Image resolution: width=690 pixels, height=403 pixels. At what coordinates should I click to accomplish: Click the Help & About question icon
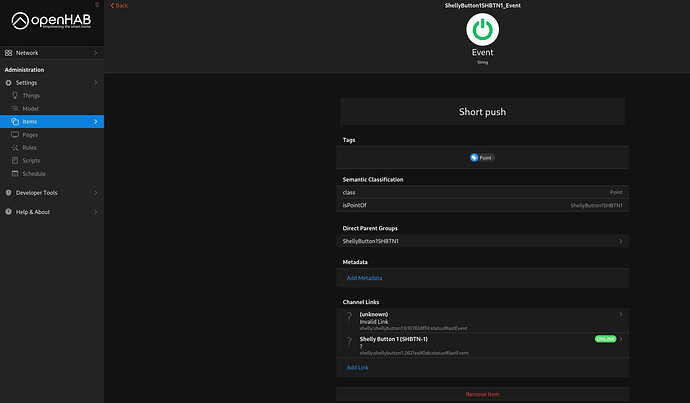[x=8, y=212]
